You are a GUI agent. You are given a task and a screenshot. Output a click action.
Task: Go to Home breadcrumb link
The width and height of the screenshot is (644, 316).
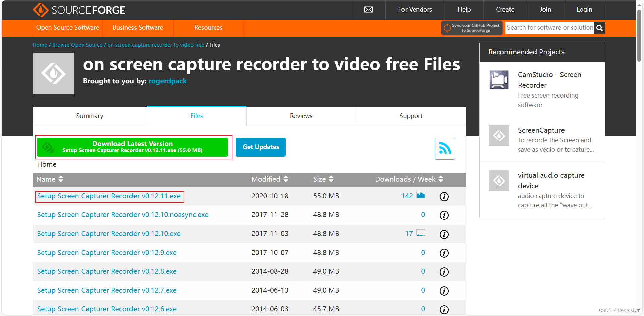(40, 45)
